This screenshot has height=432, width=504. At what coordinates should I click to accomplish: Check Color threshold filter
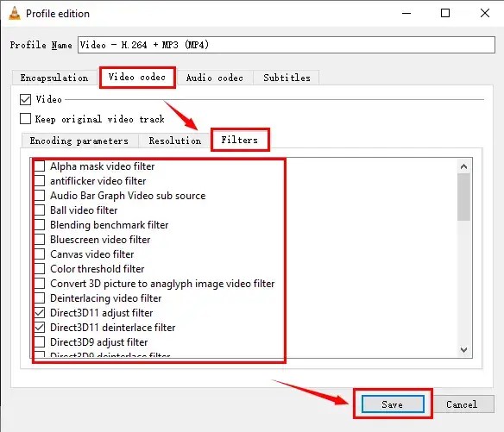40,269
